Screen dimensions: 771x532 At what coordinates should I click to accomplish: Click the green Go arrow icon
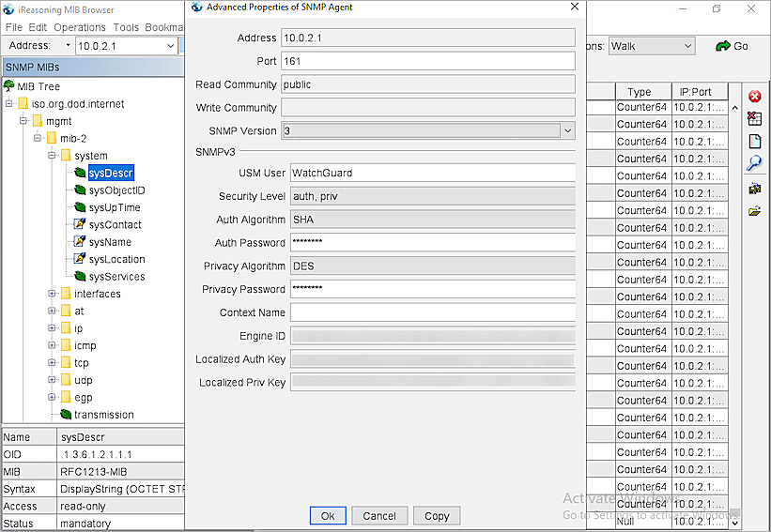click(x=723, y=46)
